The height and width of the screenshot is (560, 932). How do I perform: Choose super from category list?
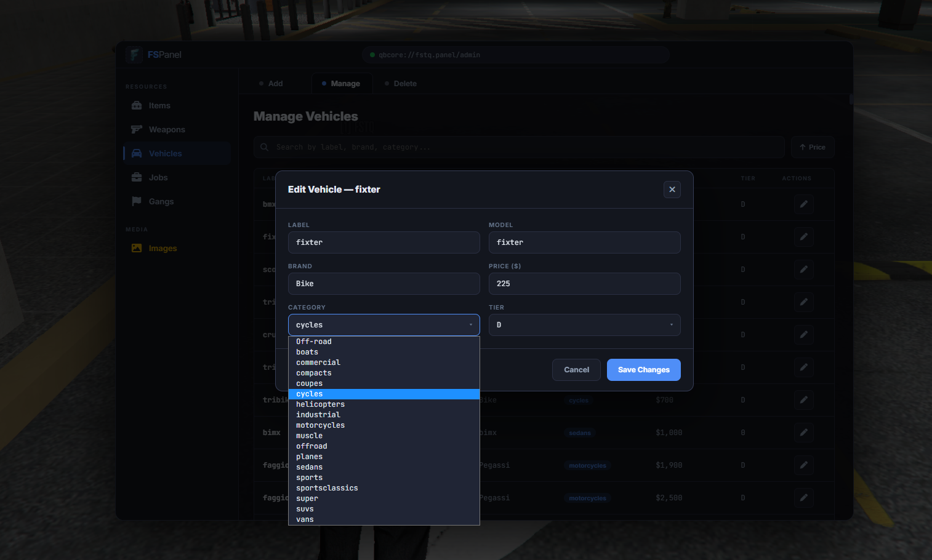click(384, 498)
